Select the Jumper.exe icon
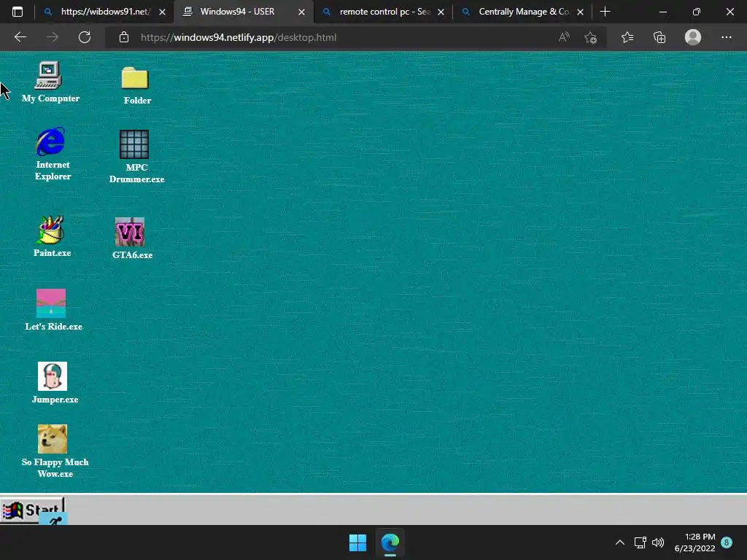 pos(53,383)
